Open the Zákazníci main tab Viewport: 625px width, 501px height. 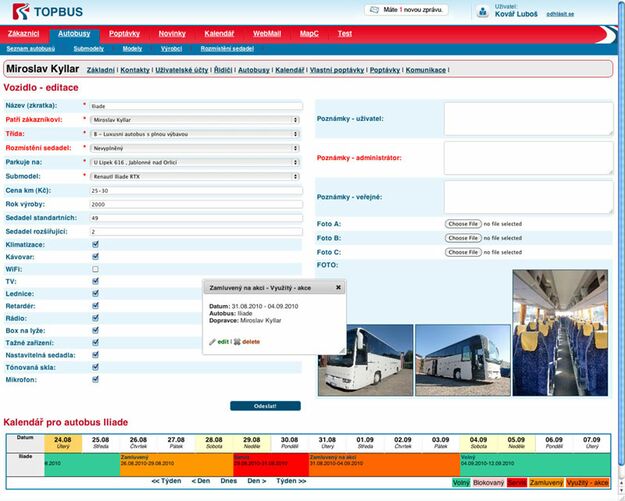click(24, 34)
